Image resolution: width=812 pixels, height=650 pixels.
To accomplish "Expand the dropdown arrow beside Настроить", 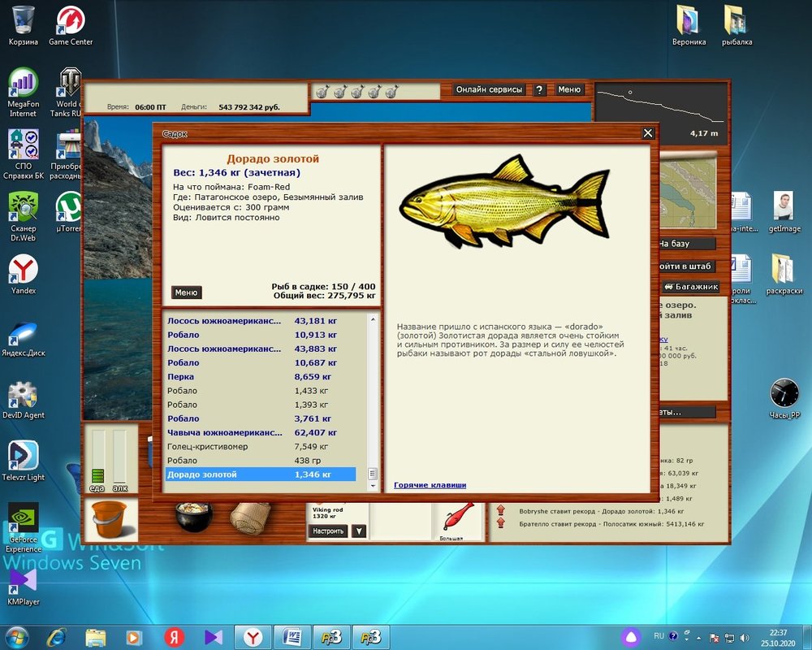I will 359,531.
